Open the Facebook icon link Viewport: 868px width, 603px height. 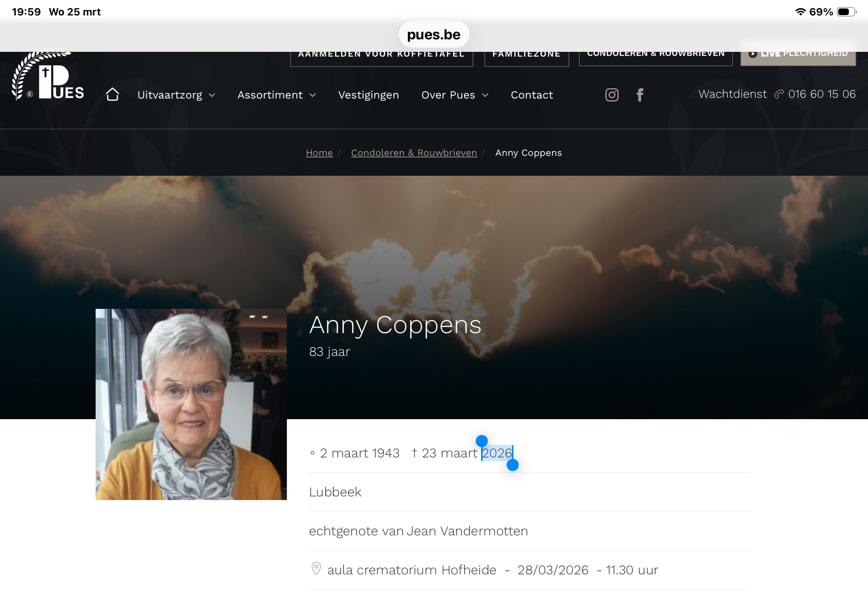[x=639, y=94]
